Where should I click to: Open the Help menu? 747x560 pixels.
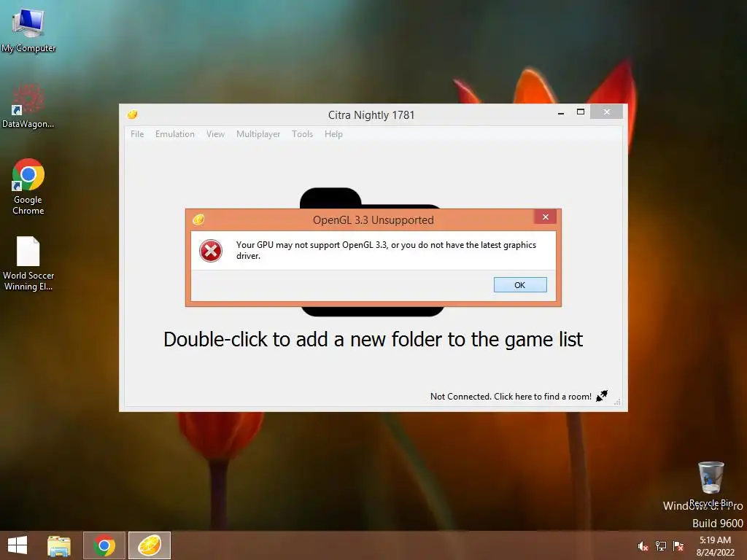coord(333,134)
